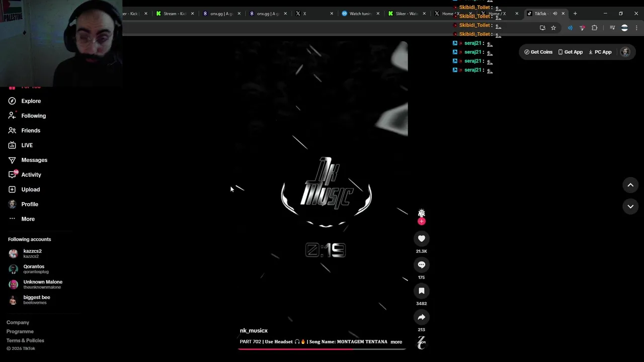Go to next video with down chevron

(x=630, y=206)
